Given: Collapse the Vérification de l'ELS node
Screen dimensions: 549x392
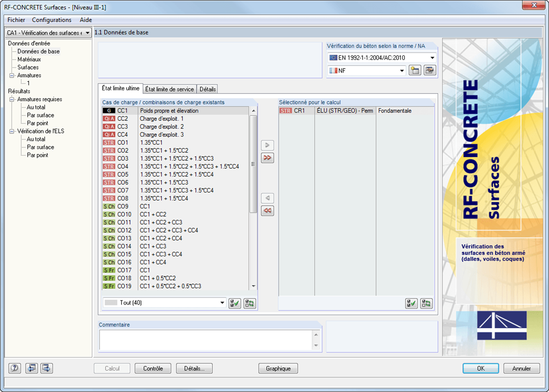Looking at the screenshot, I should coord(12,131).
